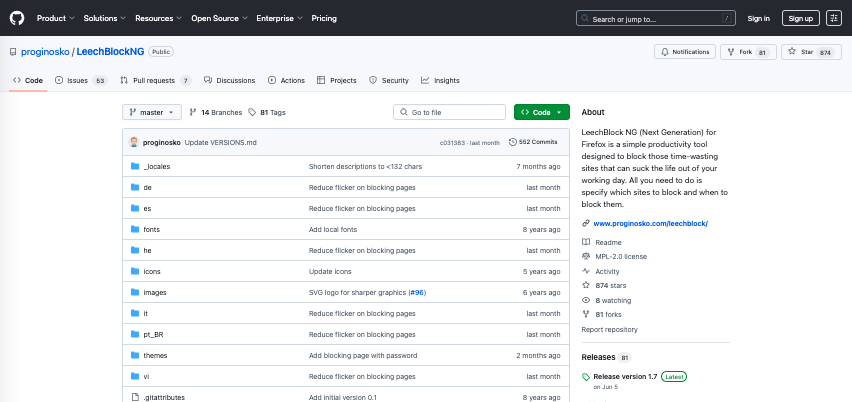Click the 81 forks link
Viewport: 852px width, 402px height.
point(608,314)
